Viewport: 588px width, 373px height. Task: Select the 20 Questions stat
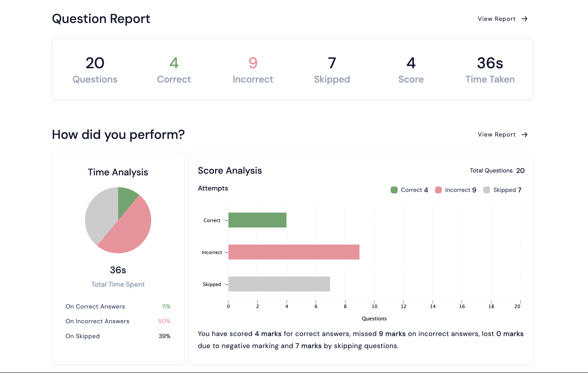point(95,69)
